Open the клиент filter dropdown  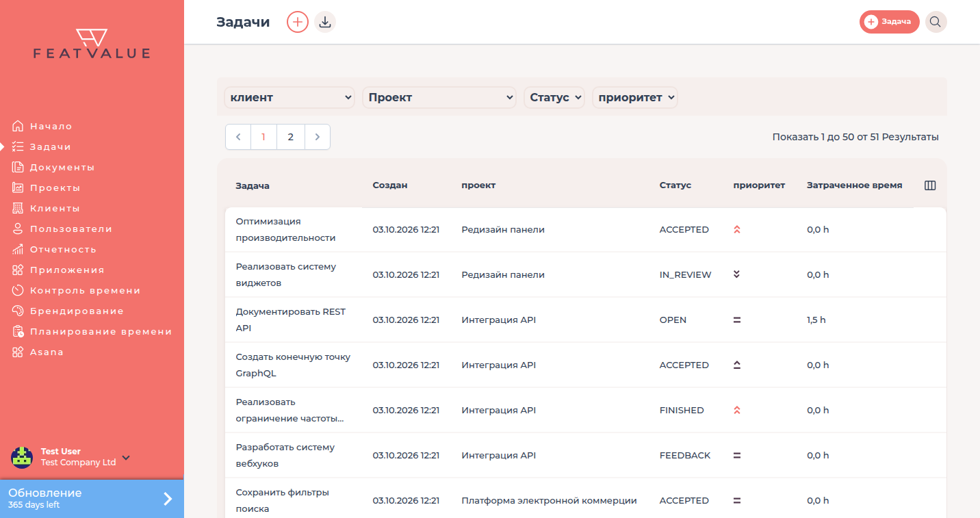289,97
